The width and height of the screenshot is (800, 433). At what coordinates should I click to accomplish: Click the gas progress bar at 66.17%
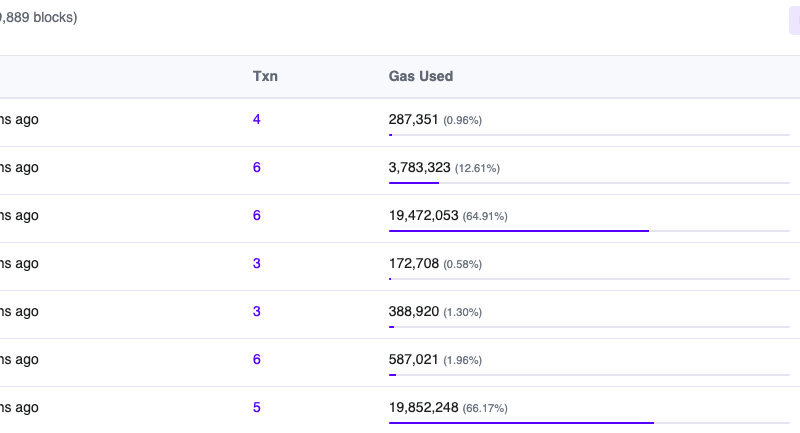point(589,423)
